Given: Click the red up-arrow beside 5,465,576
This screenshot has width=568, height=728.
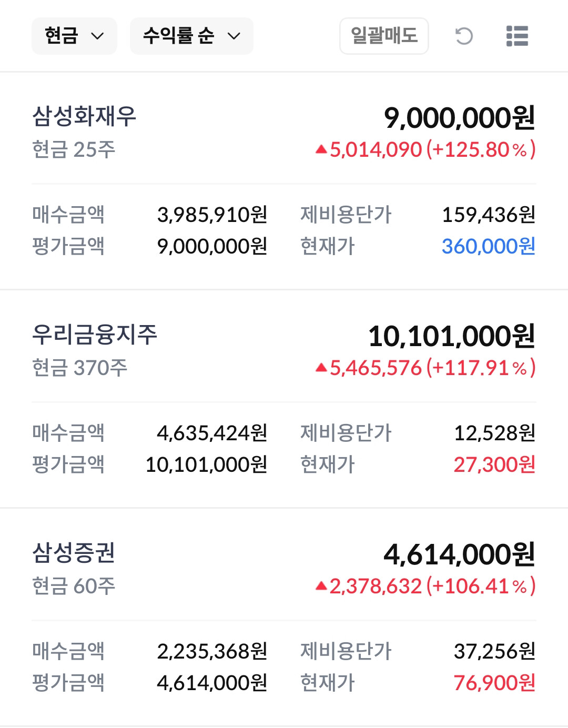Looking at the screenshot, I should click(x=321, y=368).
